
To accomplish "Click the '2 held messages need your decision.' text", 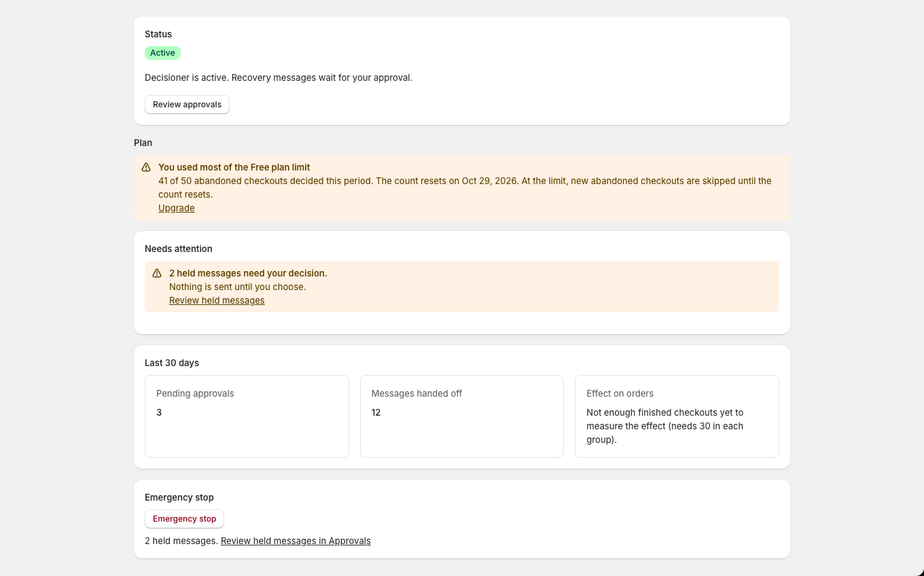I will pos(248,273).
